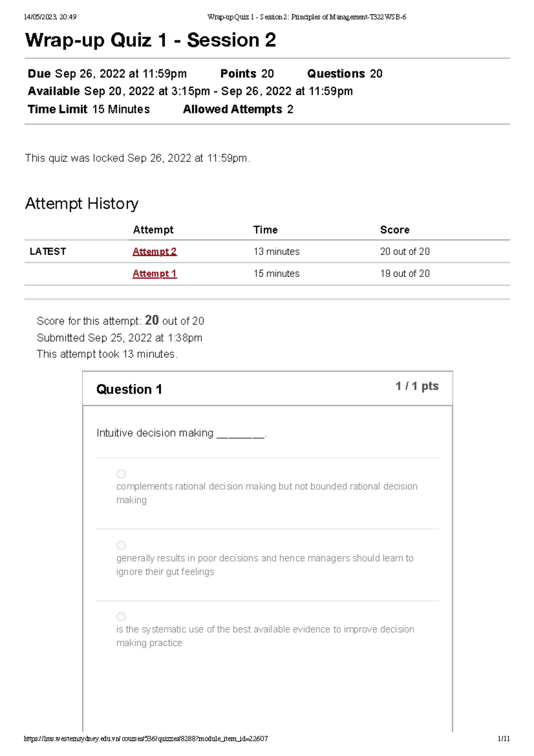Open the Attempt 2 link
This screenshot has height=756, width=534.
(x=154, y=252)
